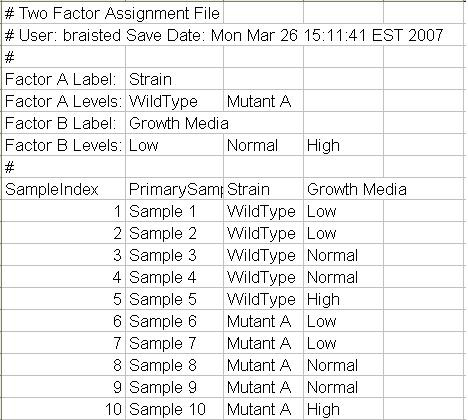Screen dimensions: 468x420
Task: Select the Low cell in Factor B Levels row
Action: (174, 145)
